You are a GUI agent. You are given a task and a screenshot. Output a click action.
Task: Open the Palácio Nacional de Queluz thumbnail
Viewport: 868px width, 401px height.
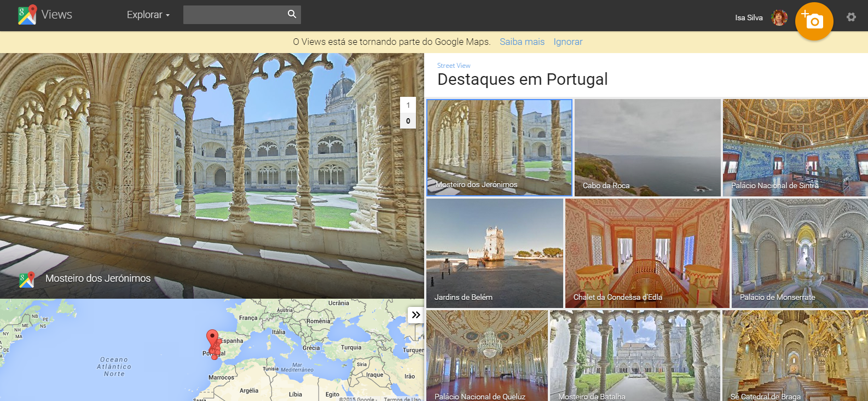click(x=487, y=356)
